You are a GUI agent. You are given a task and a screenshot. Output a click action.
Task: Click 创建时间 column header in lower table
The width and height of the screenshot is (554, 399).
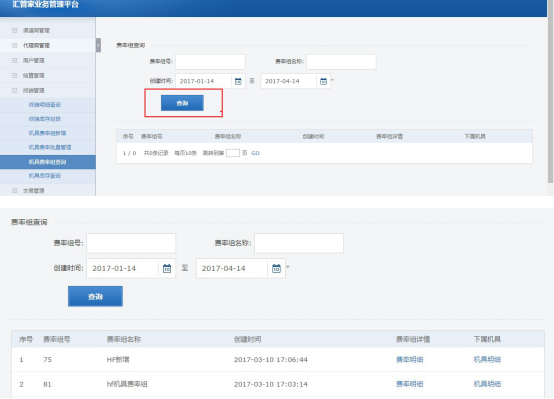pyautogui.click(x=247, y=339)
